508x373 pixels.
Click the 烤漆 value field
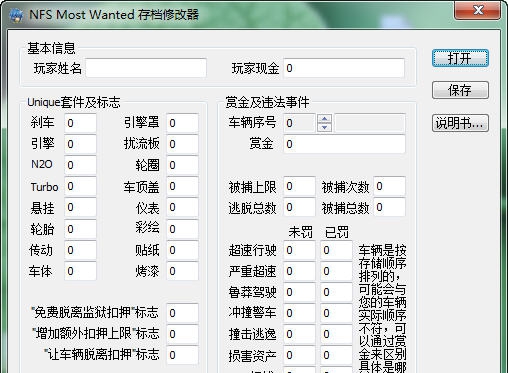pos(182,271)
